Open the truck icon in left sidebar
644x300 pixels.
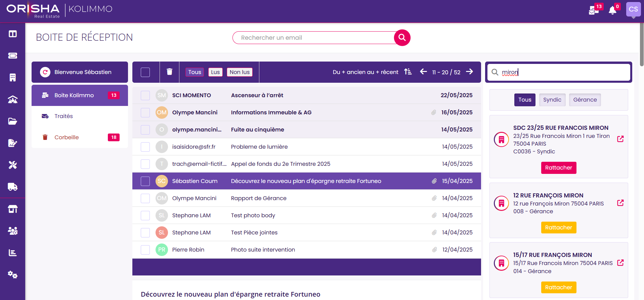pos(13,187)
